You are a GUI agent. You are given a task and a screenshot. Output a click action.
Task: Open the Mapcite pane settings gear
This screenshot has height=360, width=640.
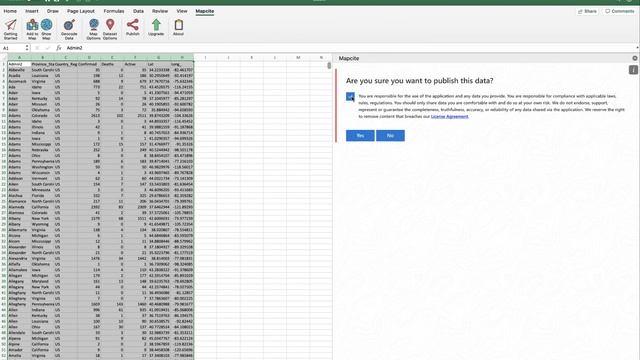pos(635,58)
